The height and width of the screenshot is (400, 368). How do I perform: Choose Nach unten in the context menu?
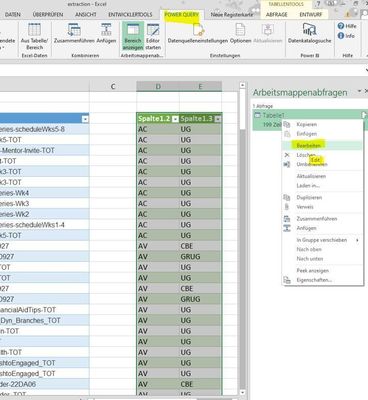point(322,259)
